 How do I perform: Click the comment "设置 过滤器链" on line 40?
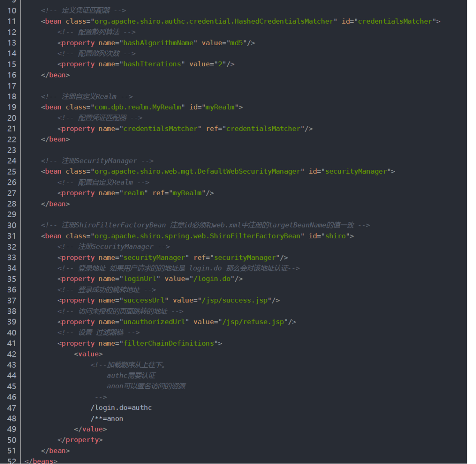[101, 333]
